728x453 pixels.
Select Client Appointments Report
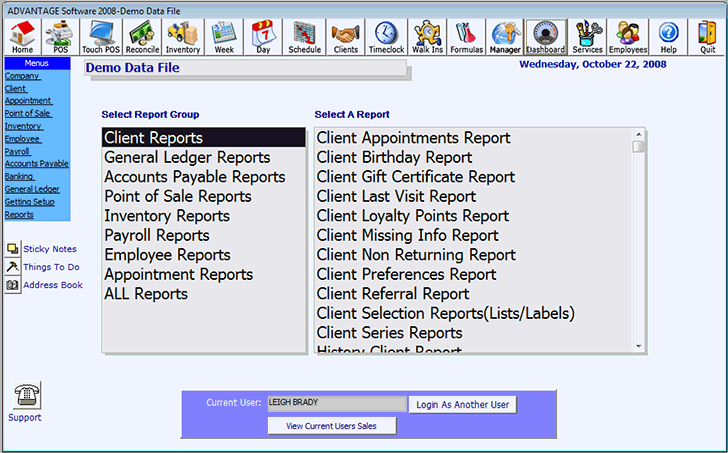[474, 138]
